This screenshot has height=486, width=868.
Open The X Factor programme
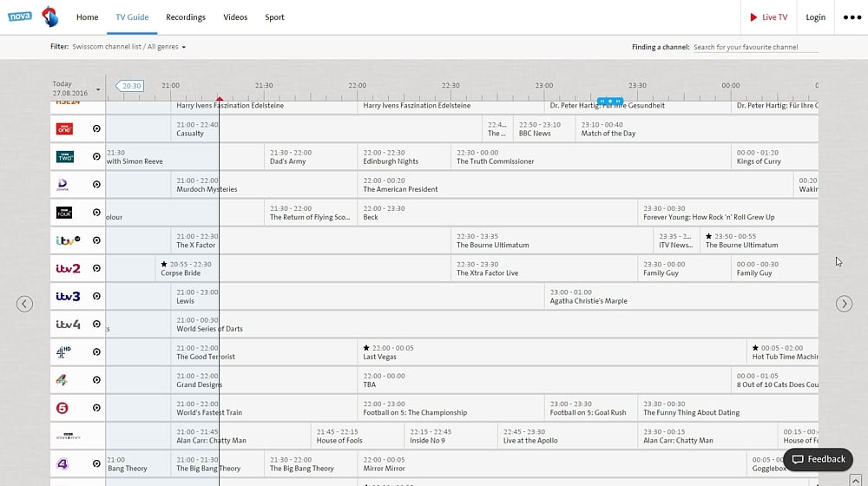[311, 240]
